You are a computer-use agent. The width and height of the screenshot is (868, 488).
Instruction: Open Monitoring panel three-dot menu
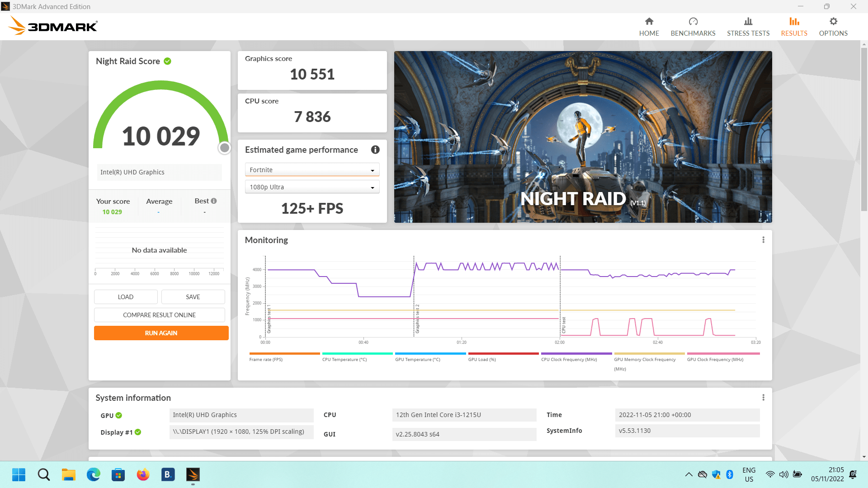[763, 240]
